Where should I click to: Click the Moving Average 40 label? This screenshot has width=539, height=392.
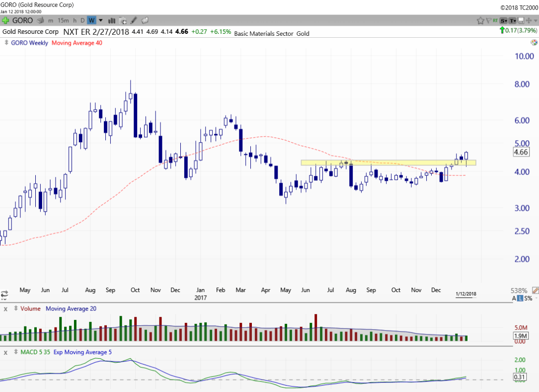(x=77, y=43)
